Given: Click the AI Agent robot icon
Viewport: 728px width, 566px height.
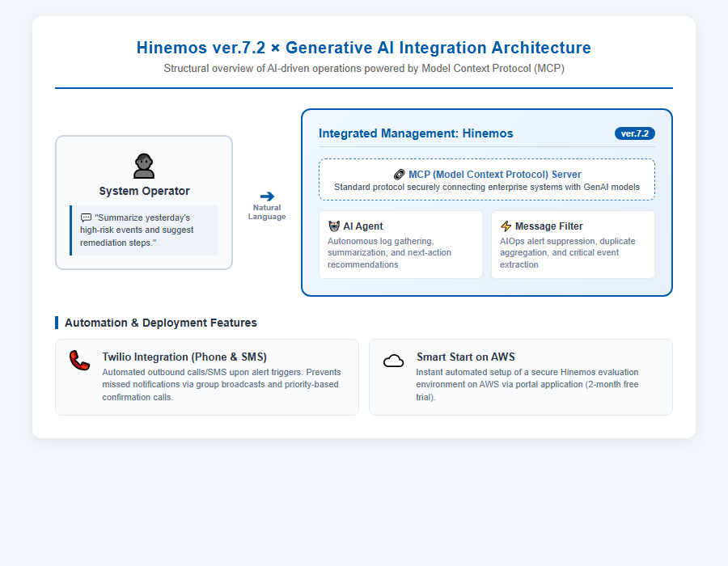Looking at the screenshot, I should 334,226.
